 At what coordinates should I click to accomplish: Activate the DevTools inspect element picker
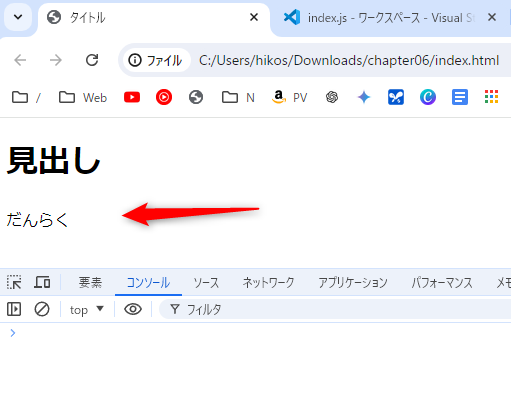pyautogui.click(x=14, y=282)
